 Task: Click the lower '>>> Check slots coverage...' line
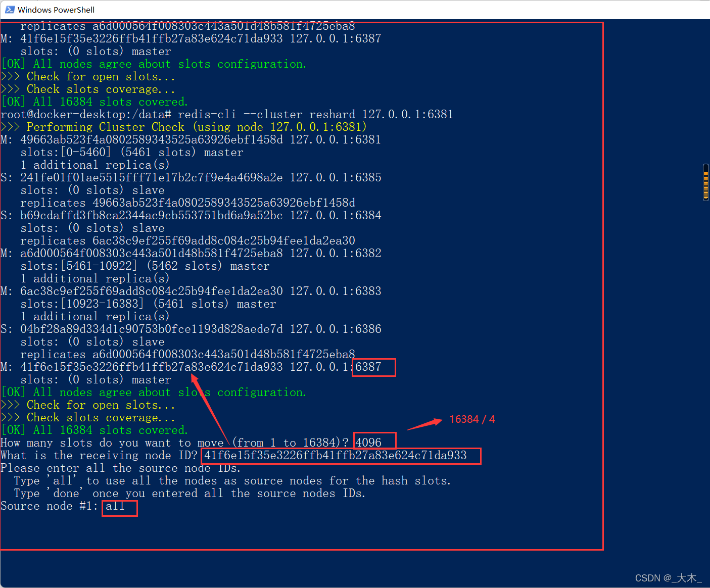[x=88, y=417]
